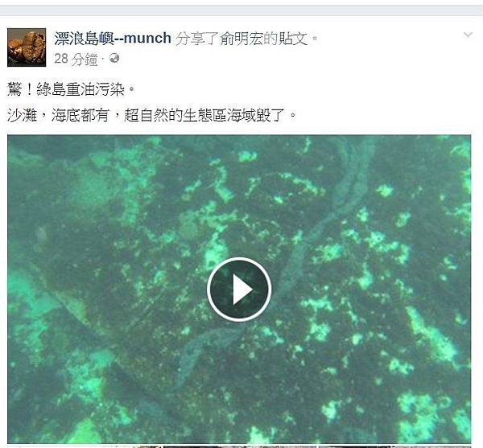Image resolution: width=483 pixels, height=448 pixels.
Task: Click the 海底都有 phrase in post text
Action: [80, 115]
